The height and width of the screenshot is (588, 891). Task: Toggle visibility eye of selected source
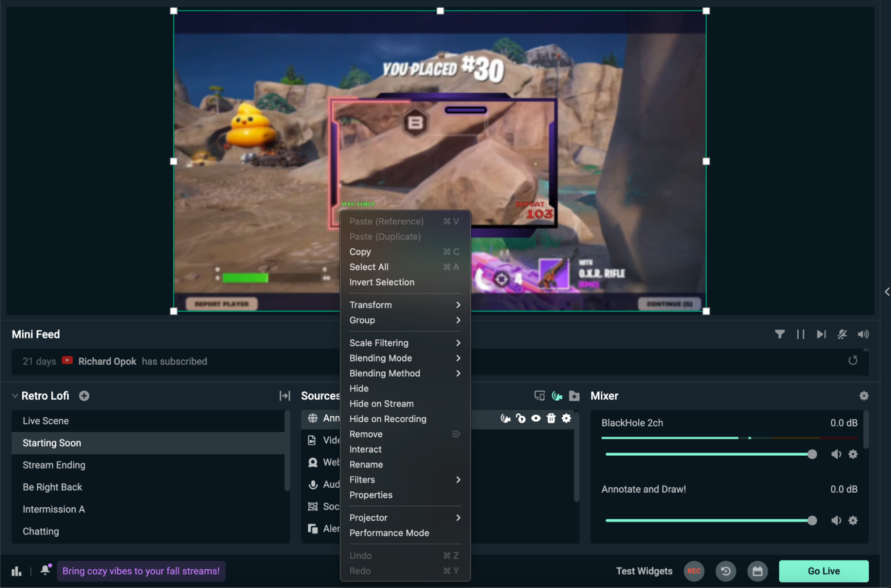536,418
